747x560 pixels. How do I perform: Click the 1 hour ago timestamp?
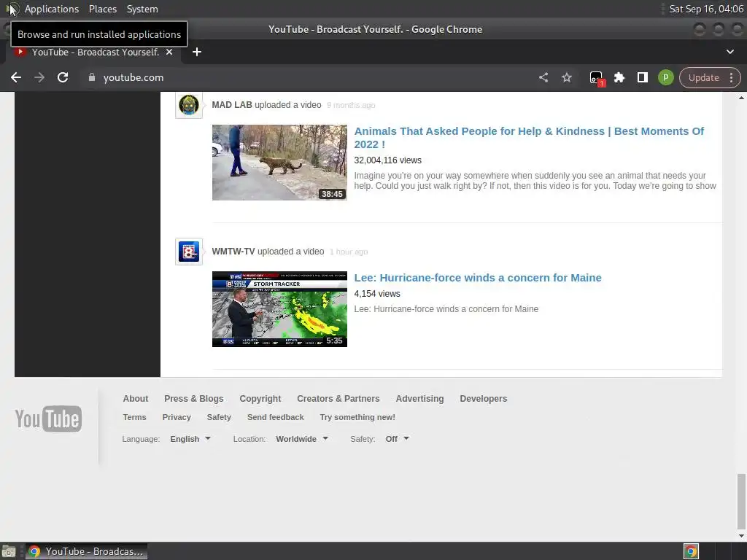tap(348, 252)
